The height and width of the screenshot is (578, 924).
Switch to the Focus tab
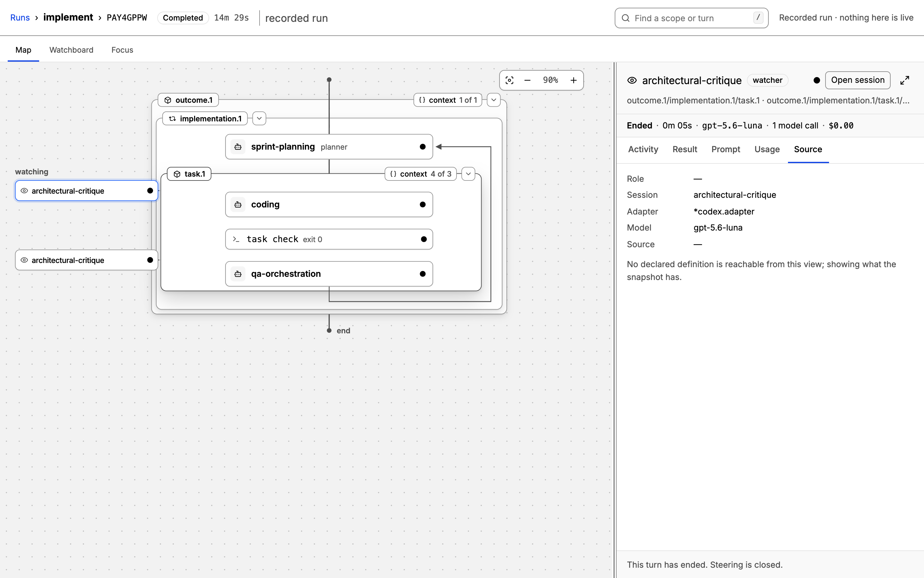point(122,50)
